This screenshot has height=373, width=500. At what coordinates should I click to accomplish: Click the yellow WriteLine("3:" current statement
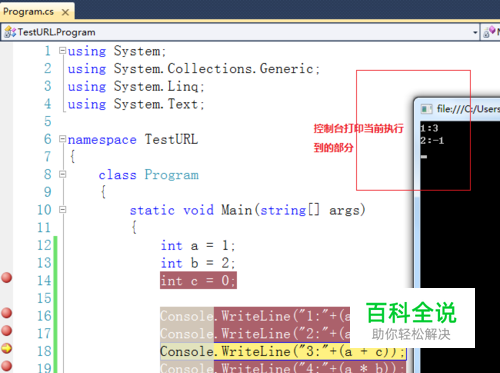coord(283,351)
